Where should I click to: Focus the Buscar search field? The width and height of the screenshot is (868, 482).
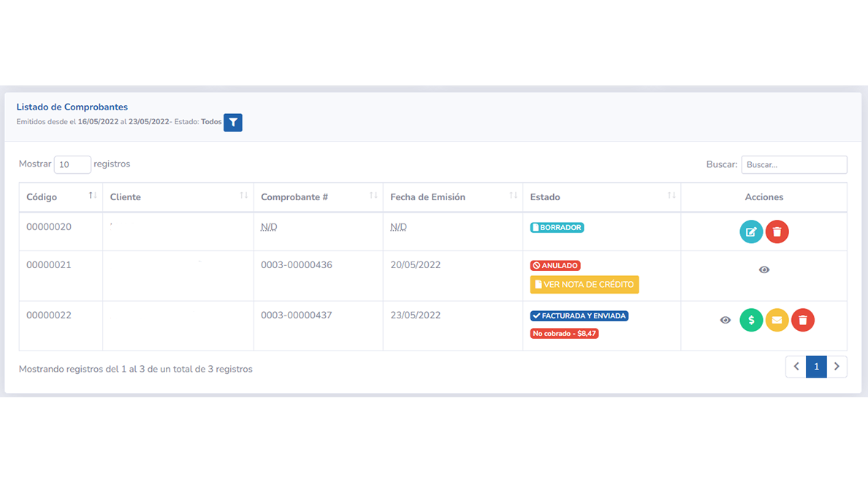(793, 165)
